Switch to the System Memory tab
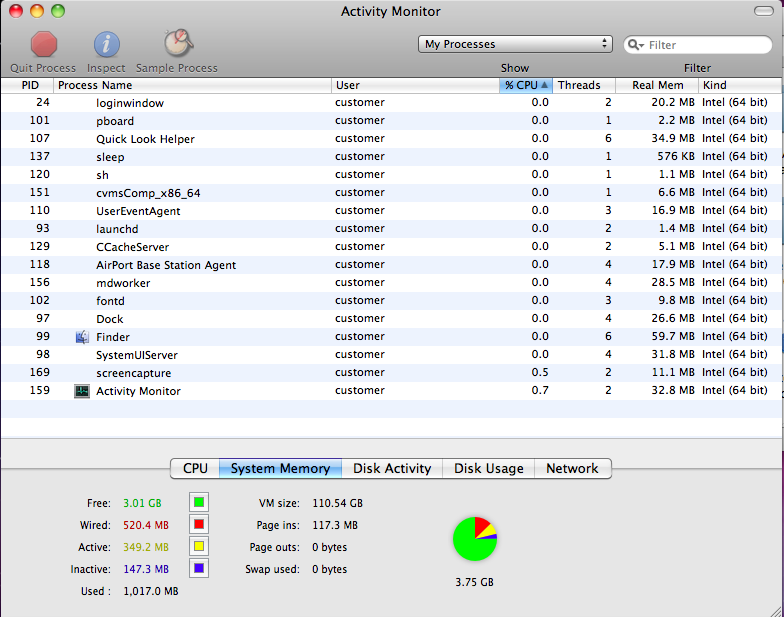784x617 pixels. tap(280, 468)
